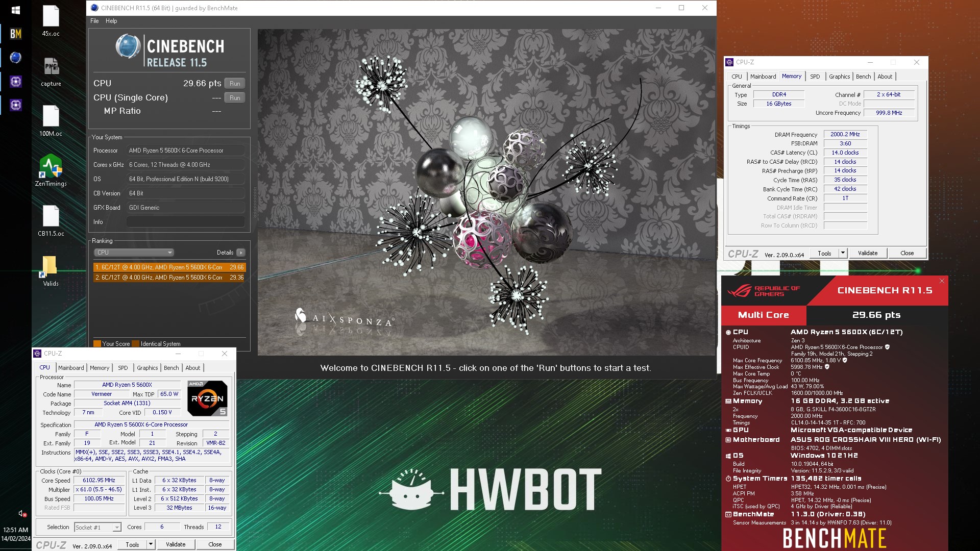The width and height of the screenshot is (980, 551).
Task: Open the ranking CPU dropdown
Action: (134, 253)
